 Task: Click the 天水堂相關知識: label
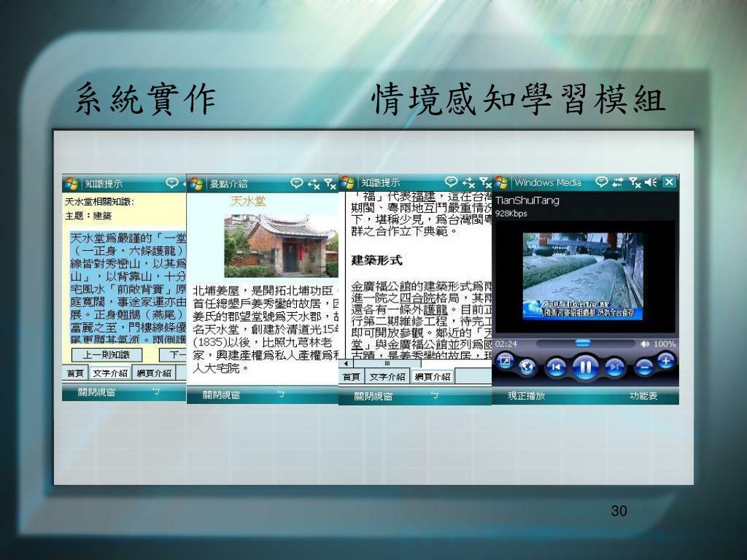pyautogui.click(x=99, y=202)
